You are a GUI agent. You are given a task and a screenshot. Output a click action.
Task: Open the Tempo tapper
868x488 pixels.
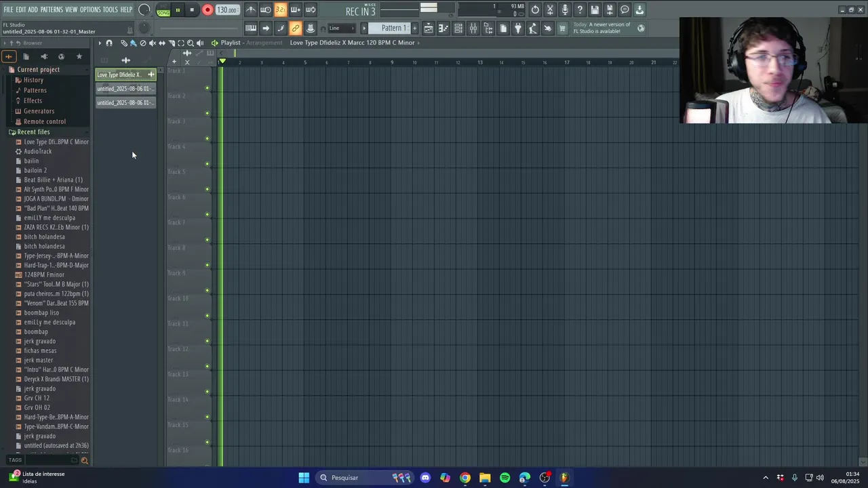533,28
